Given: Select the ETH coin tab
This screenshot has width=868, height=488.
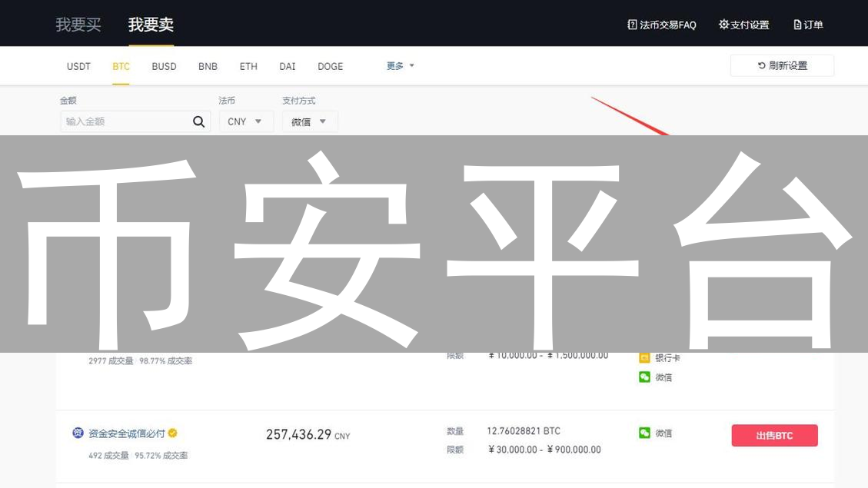Looking at the screenshot, I should coord(248,66).
